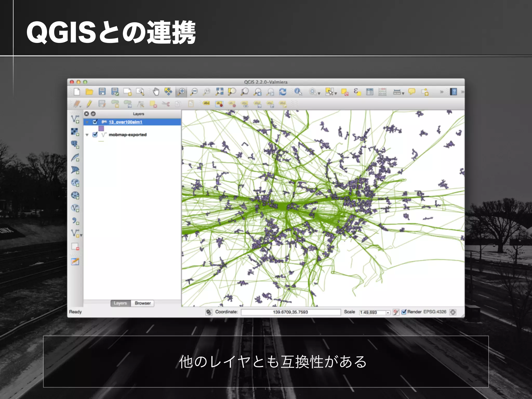Open the Scale dropdown
Viewport: 532px width, 399px height.
pyautogui.click(x=388, y=312)
